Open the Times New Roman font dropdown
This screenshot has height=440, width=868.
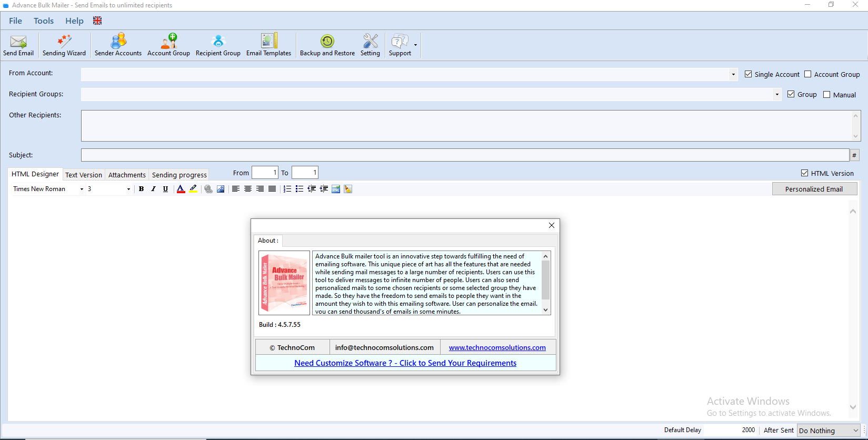pyautogui.click(x=82, y=189)
